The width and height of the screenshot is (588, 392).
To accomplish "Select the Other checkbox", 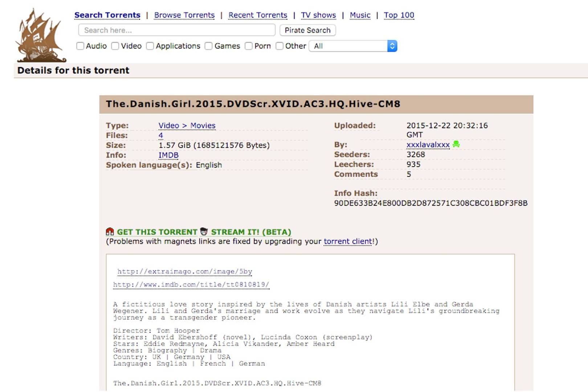I will click(279, 46).
